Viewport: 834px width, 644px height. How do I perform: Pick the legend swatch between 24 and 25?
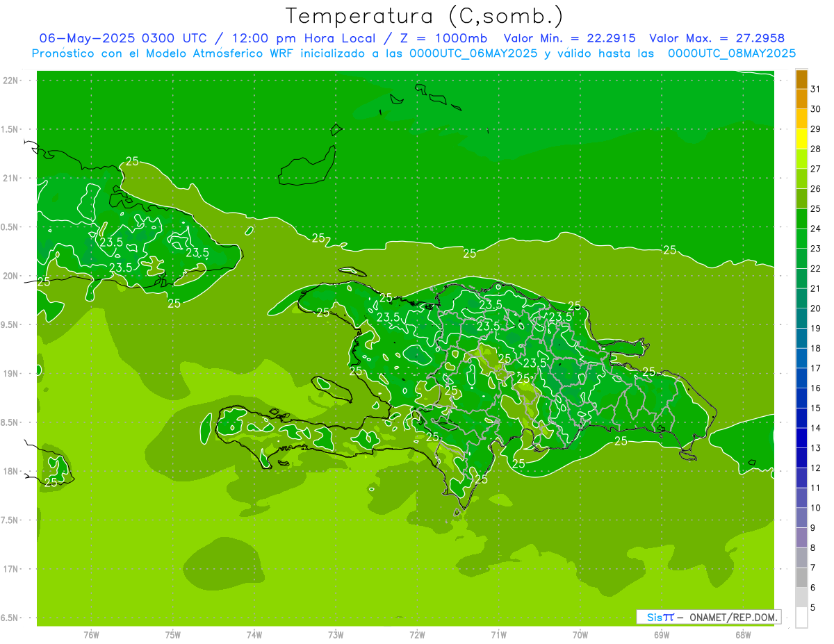pos(801,219)
